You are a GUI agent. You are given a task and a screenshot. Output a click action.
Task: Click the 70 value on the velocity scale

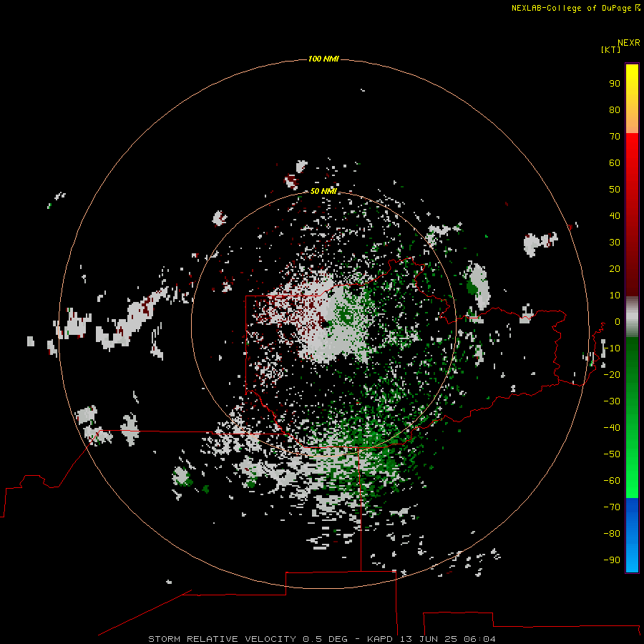coord(615,137)
